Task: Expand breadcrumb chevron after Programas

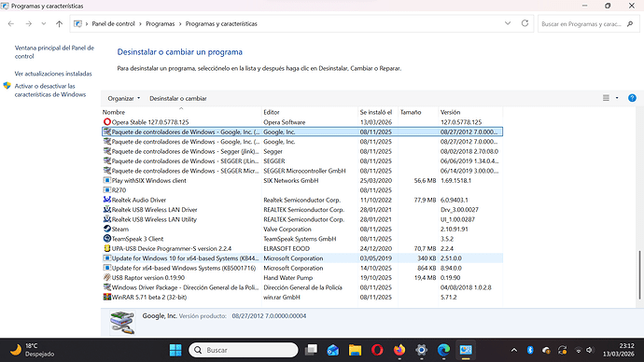Action: [x=180, y=24]
